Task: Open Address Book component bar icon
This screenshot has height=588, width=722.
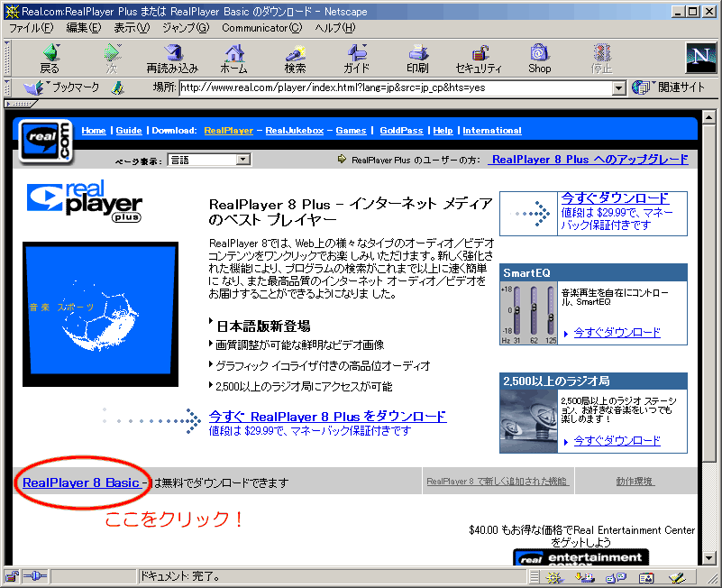Action: click(x=646, y=577)
